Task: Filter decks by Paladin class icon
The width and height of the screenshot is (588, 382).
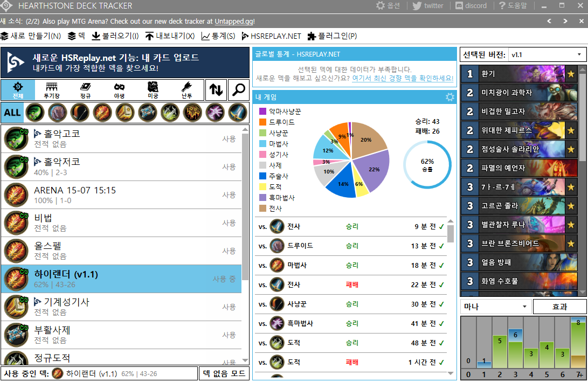Action: 125,113
